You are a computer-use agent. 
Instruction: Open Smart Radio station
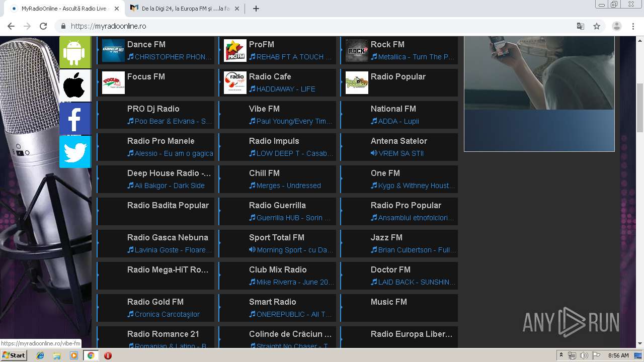(278, 308)
